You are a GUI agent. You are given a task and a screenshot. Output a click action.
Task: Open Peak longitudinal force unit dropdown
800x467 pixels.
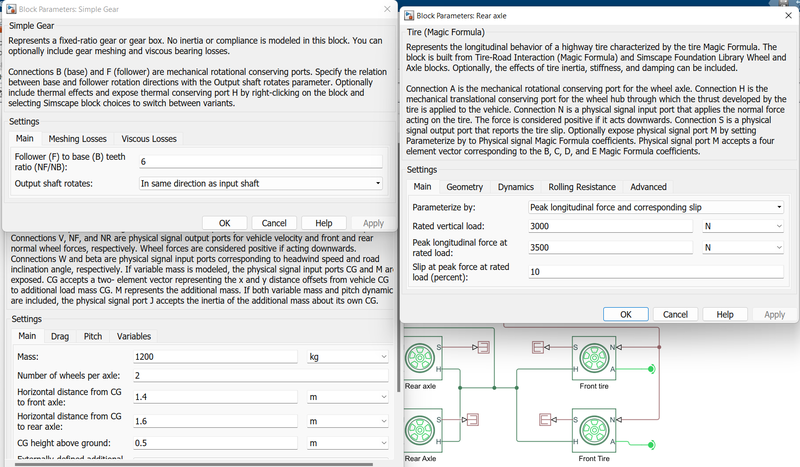click(x=742, y=248)
